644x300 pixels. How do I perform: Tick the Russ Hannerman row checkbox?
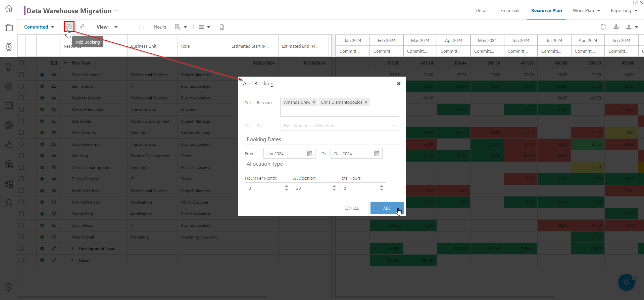[21, 144]
